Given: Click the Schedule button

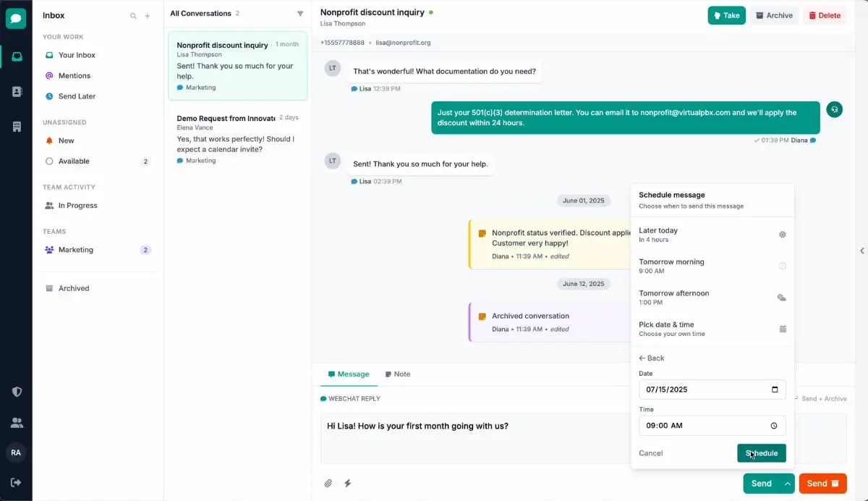Looking at the screenshot, I should click(x=761, y=453).
